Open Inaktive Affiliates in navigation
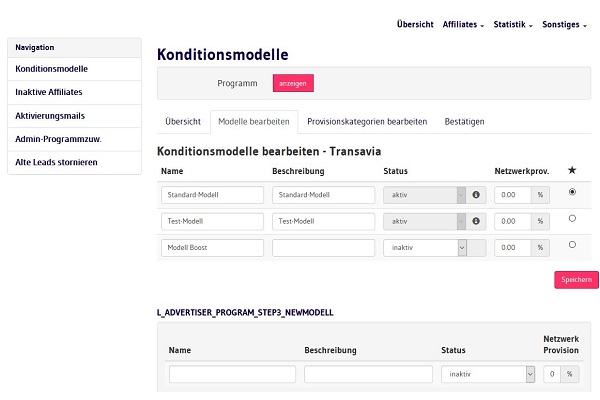Screen dimensions: 600x400 (x=50, y=92)
